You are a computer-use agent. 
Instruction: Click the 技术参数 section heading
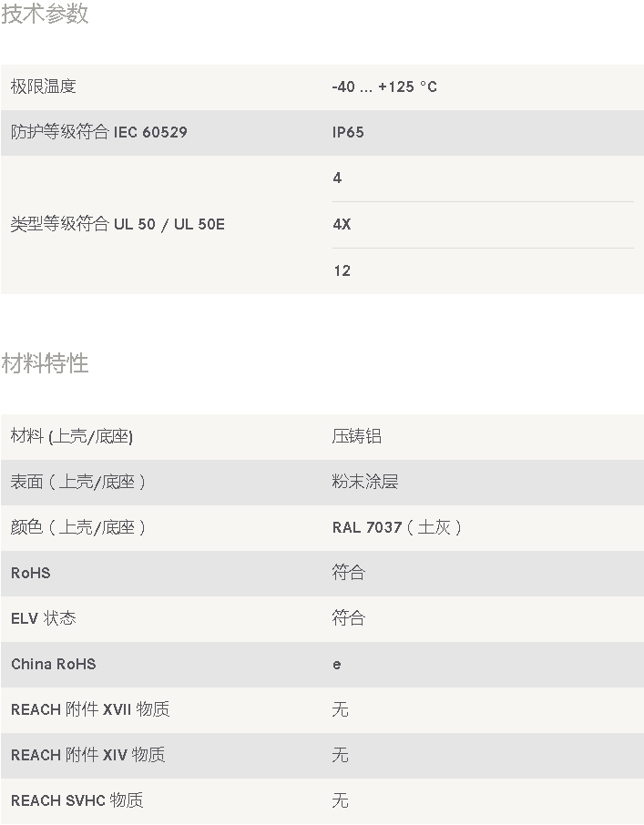coord(45,14)
